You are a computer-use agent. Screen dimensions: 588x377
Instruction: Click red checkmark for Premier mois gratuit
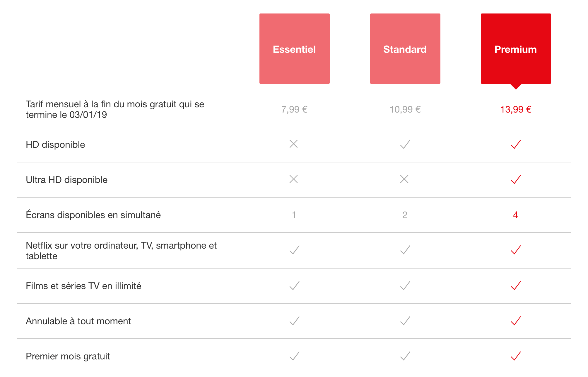coord(516,356)
